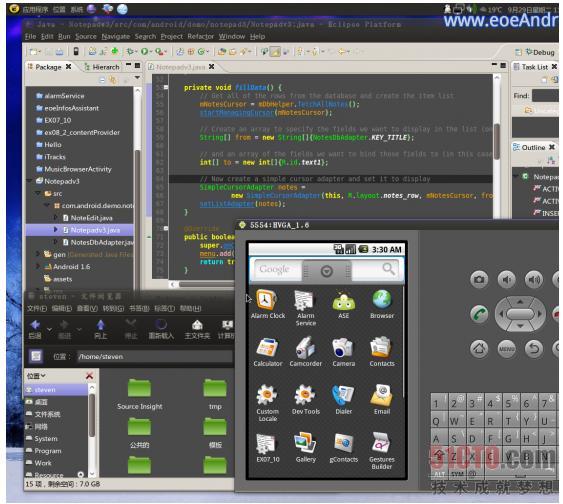Click Up arrow in file manager toolbar
The height and width of the screenshot is (504, 563).
[100, 329]
